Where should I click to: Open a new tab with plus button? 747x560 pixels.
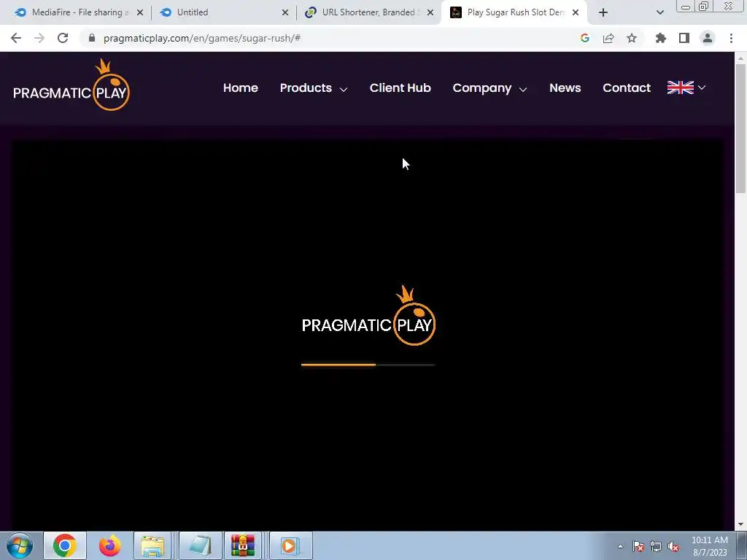coord(603,12)
